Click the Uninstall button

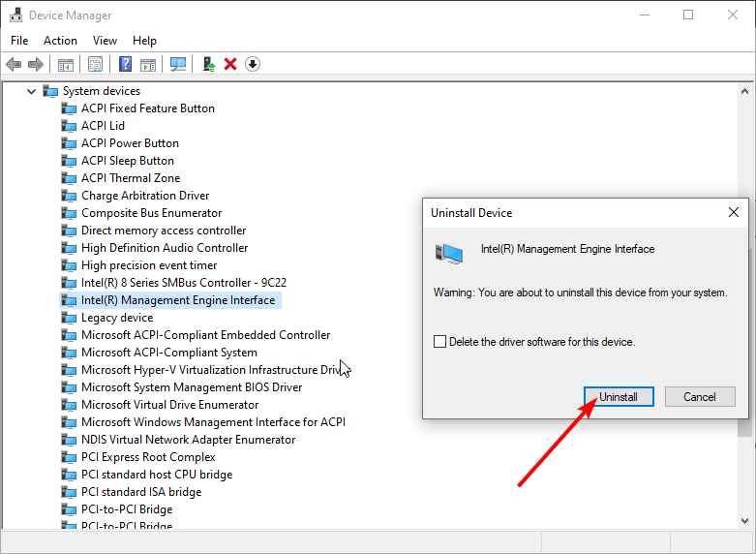point(619,397)
